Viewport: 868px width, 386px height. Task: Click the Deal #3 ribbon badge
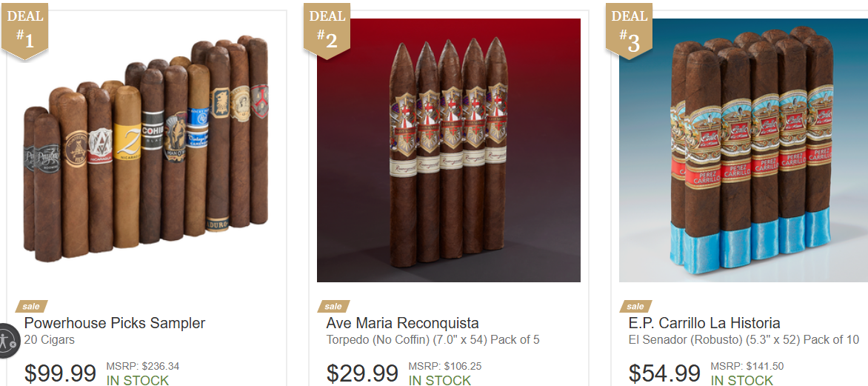[x=629, y=30]
